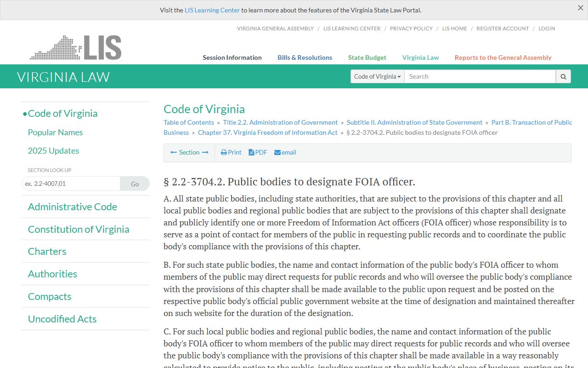Image resolution: width=588 pixels, height=368 pixels.
Task: Open Authorities in sidebar
Action: coord(52,274)
